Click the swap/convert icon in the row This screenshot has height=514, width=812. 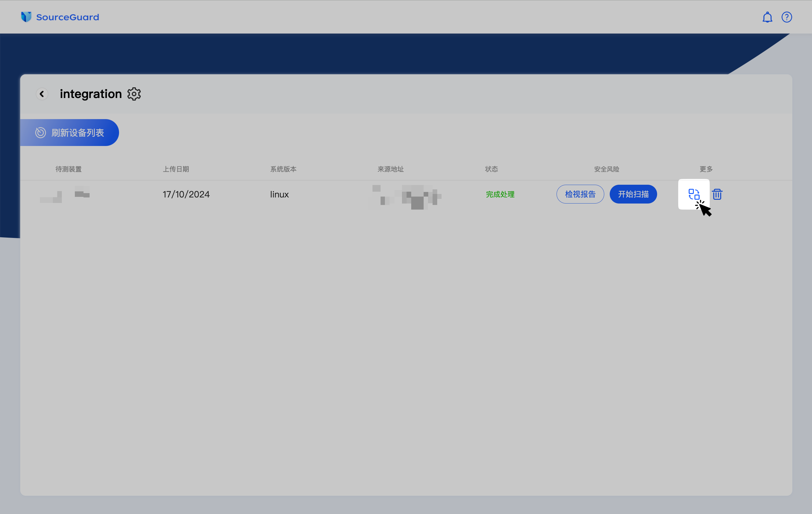coord(694,194)
